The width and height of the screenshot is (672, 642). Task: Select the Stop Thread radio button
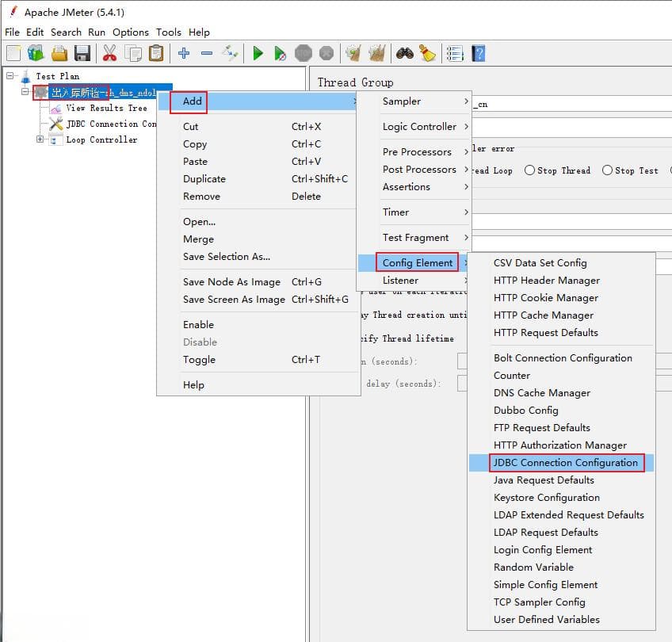coord(529,170)
